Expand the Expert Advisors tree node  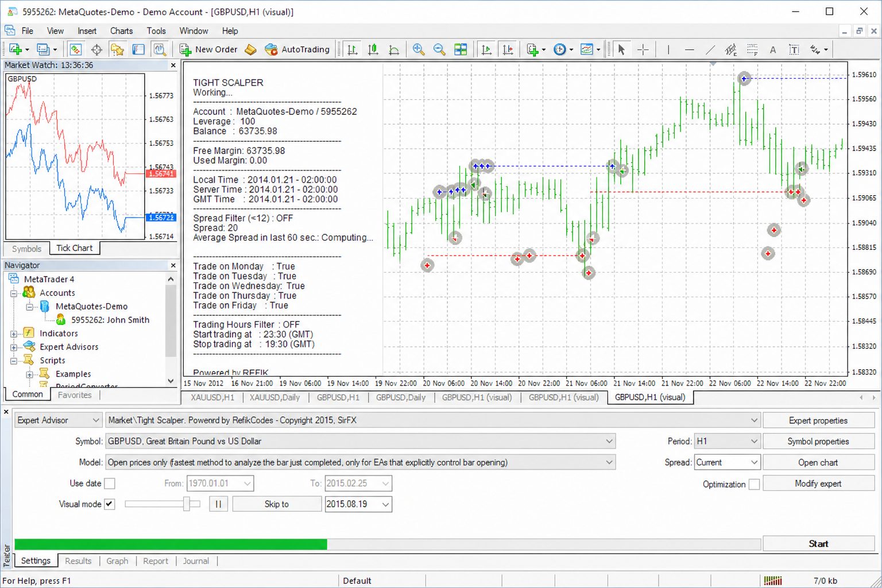[x=14, y=347]
